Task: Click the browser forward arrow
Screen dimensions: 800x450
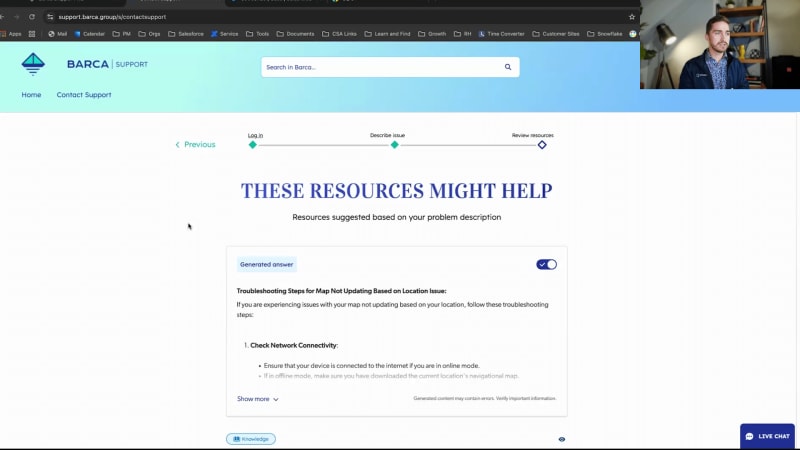Action: pos(16,17)
